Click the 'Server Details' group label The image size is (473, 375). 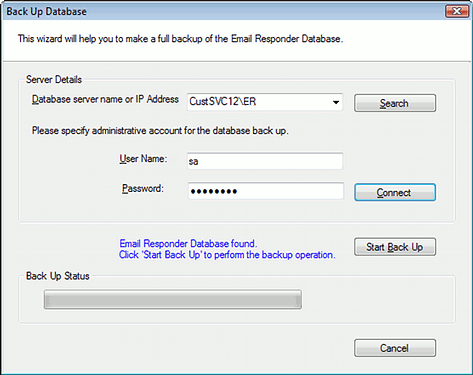pos(54,79)
